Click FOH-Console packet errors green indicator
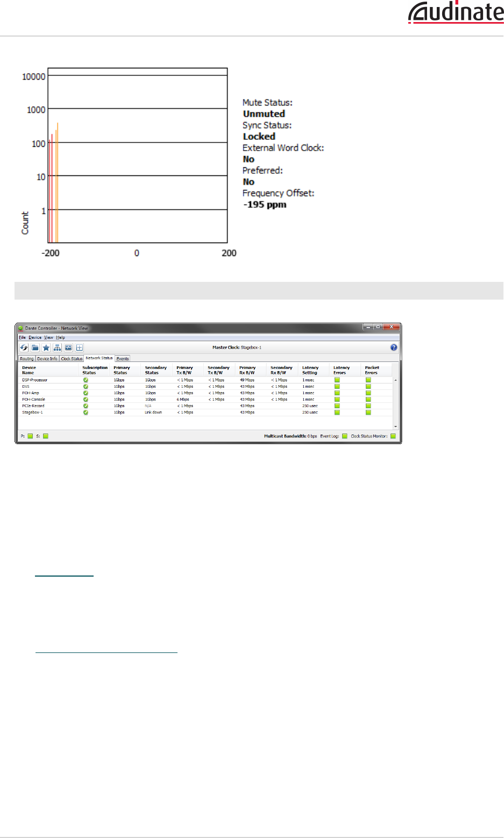Screen dimensions: 504x838 tap(368, 399)
